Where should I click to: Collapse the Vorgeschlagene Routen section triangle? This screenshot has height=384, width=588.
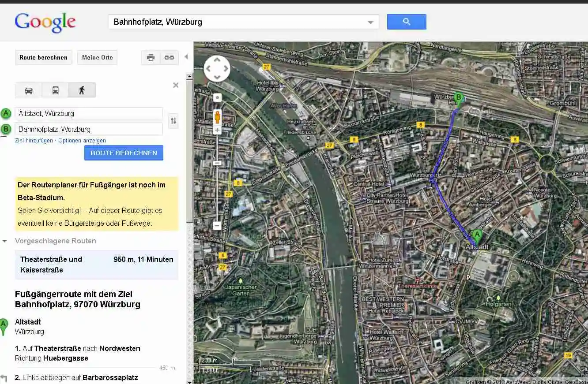click(x=5, y=241)
